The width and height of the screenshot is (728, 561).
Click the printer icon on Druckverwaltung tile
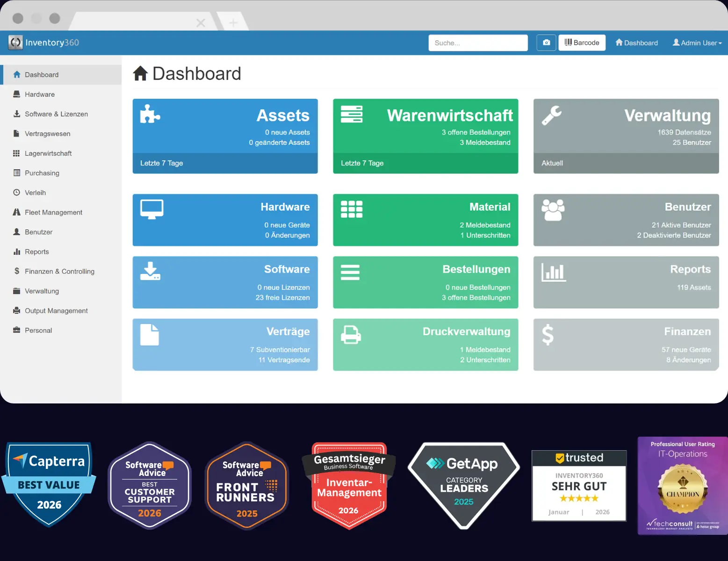point(351,335)
